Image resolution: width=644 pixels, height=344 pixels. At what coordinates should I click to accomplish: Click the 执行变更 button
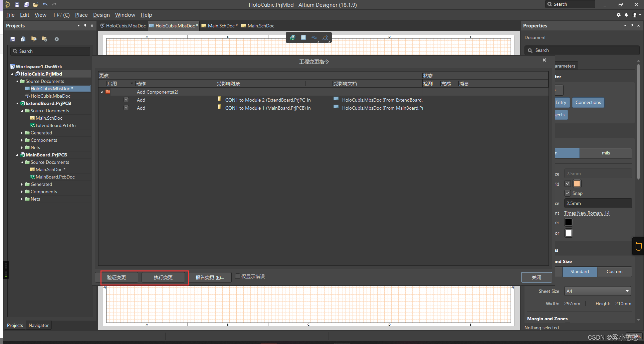point(163,277)
